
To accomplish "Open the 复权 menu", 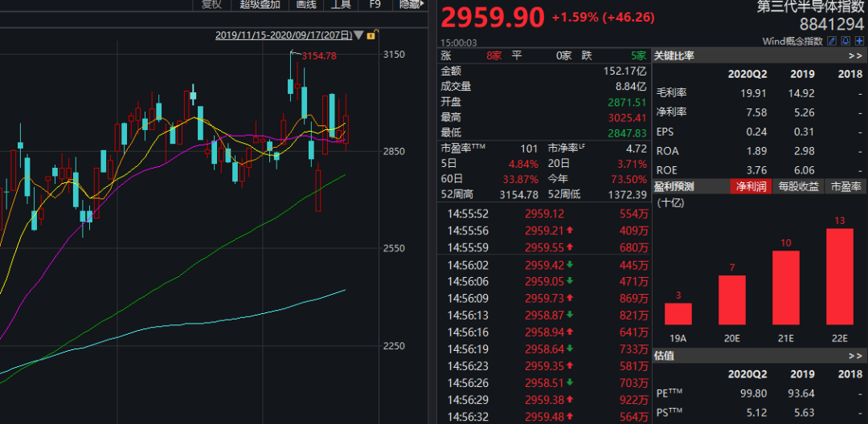I will [211, 5].
